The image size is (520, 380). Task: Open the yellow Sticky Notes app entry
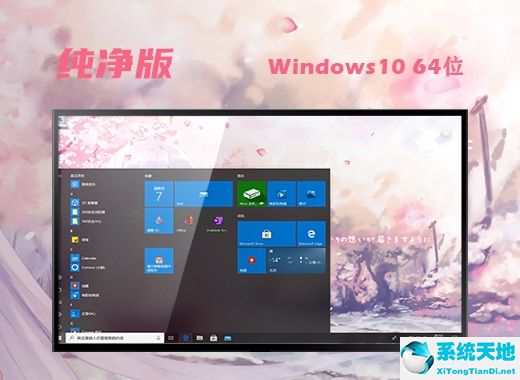click(x=80, y=240)
